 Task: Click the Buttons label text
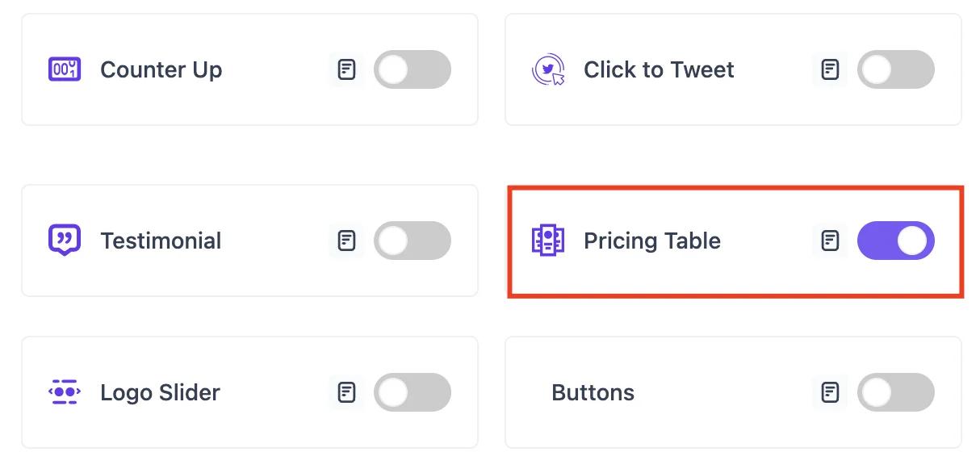[x=593, y=392]
